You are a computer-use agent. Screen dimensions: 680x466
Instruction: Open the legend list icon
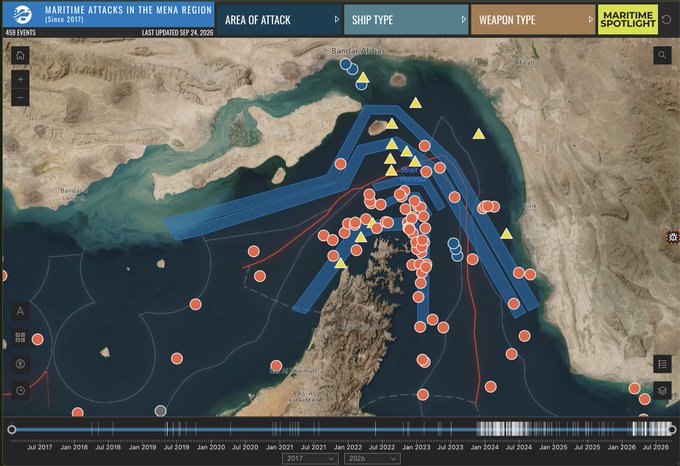[x=662, y=364]
